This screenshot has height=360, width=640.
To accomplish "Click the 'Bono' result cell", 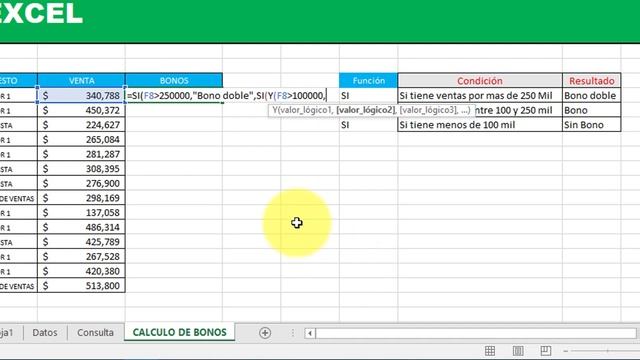I will click(592, 110).
